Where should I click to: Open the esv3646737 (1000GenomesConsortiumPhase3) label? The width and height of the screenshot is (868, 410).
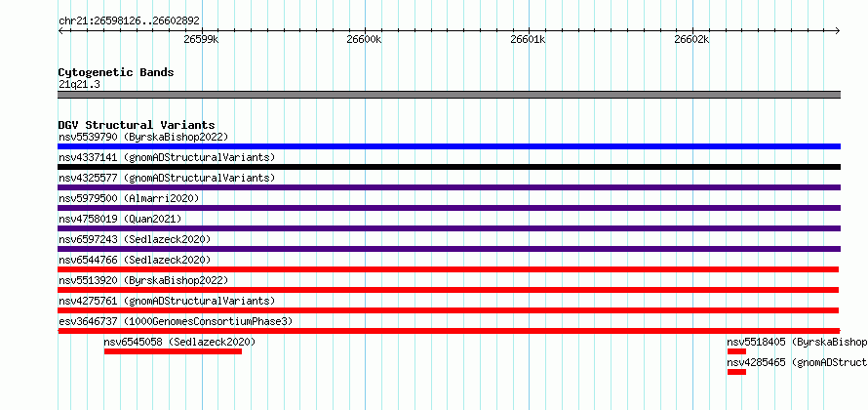pos(176,321)
